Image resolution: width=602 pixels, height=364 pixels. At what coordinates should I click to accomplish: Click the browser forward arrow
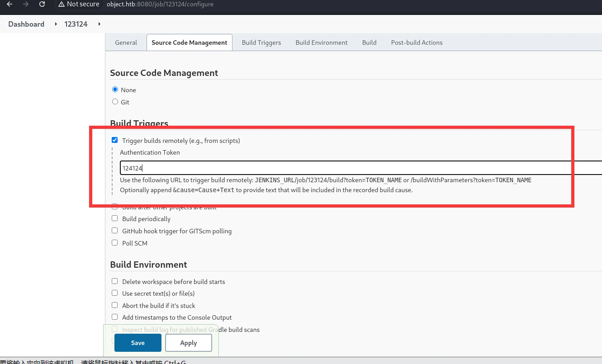pyautogui.click(x=26, y=4)
